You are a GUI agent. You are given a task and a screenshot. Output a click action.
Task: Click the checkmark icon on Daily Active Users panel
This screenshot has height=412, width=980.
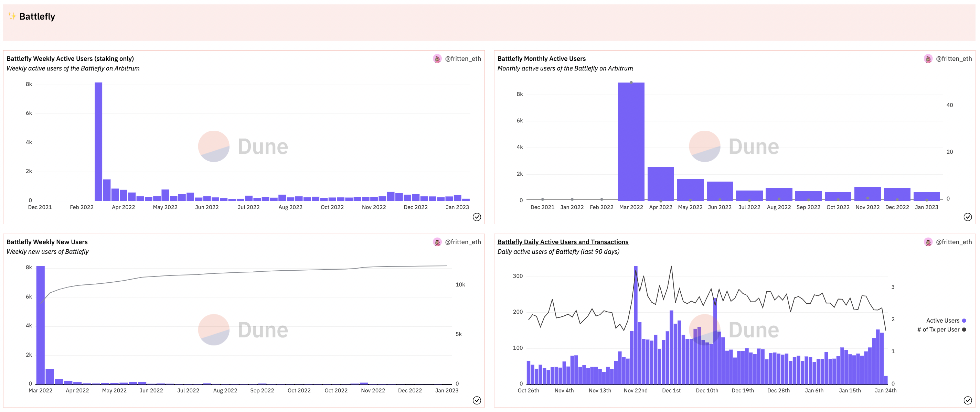pyautogui.click(x=968, y=400)
